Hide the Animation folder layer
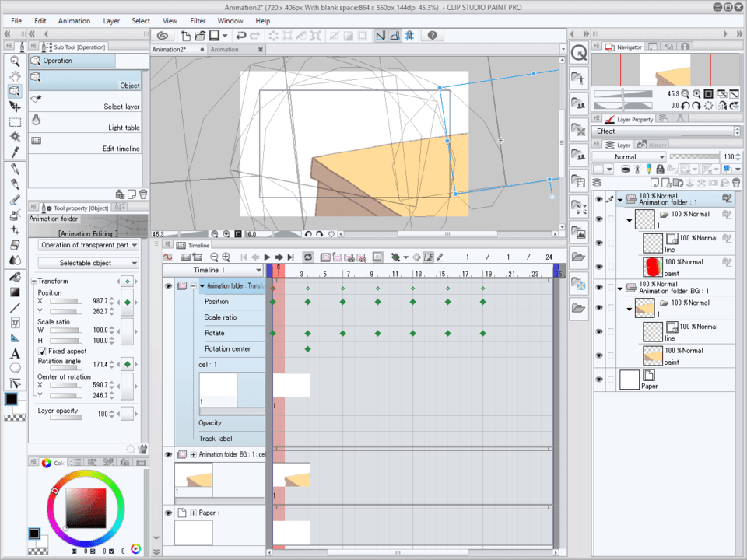 (x=599, y=199)
